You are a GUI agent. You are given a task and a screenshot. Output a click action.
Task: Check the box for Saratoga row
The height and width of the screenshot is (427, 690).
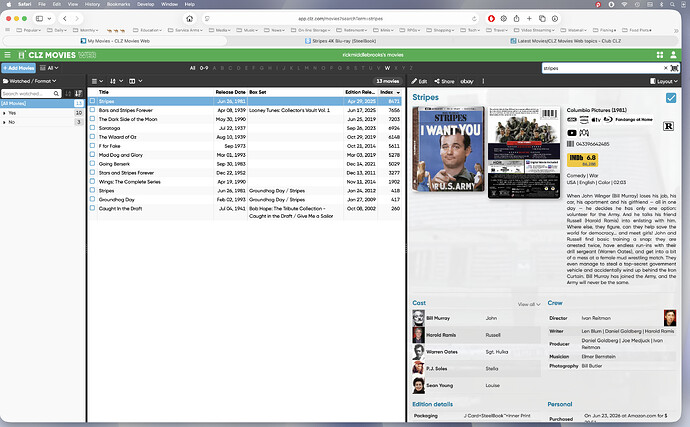92,128
